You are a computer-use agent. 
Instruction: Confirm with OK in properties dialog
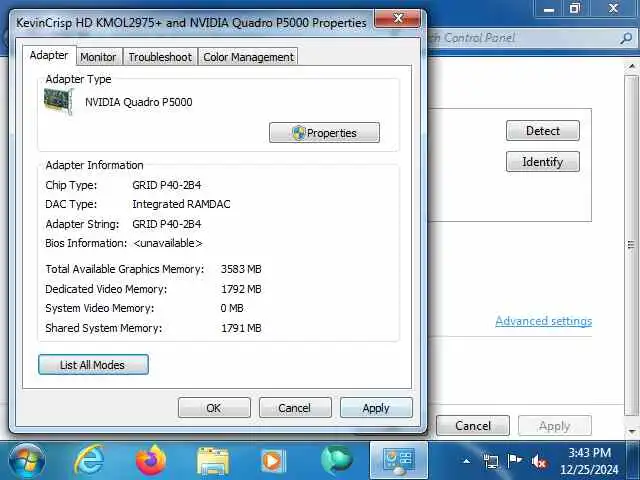(x=214, y=408)
